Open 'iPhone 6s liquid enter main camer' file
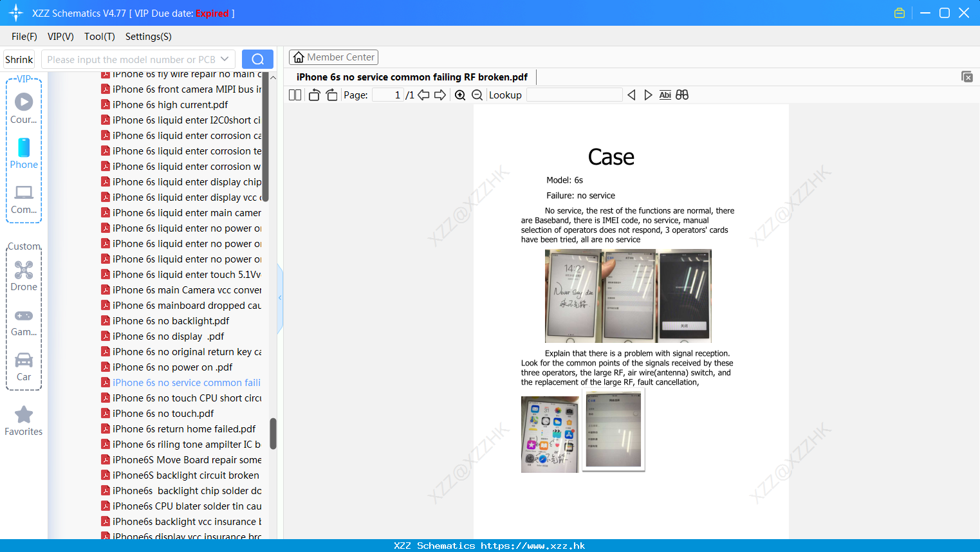The height and width of the screenshot is (552, 980). click(181, 213)
